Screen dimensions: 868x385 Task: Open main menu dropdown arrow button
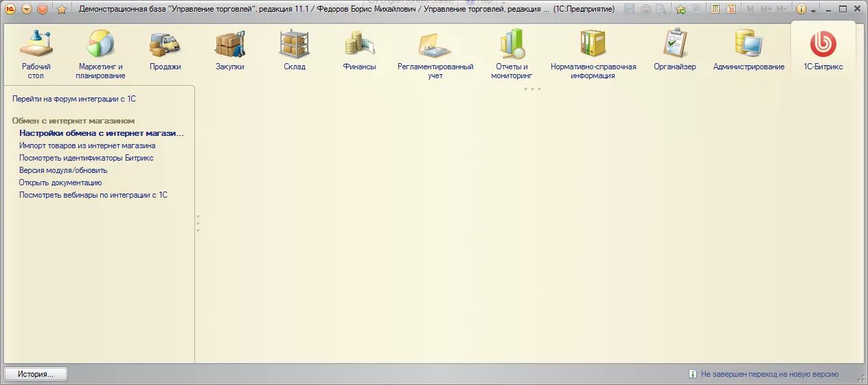[x=27, y=9]
